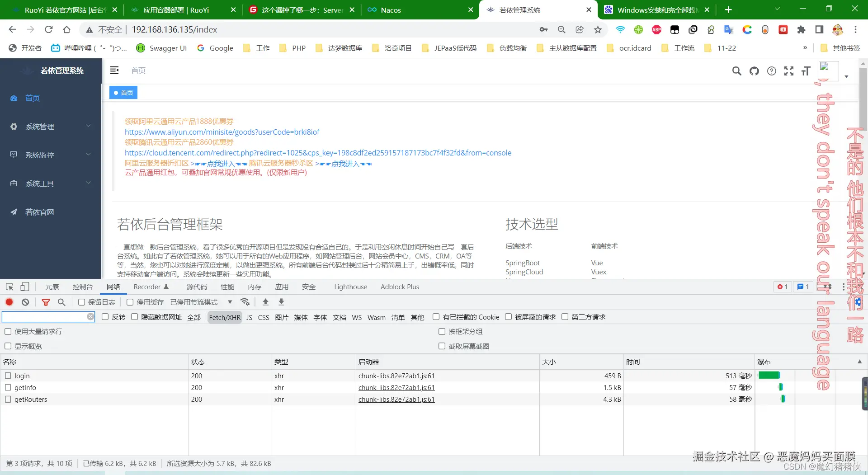Export HAR file with download arrow icon
The image size is (868, 475).
[281, 302]
